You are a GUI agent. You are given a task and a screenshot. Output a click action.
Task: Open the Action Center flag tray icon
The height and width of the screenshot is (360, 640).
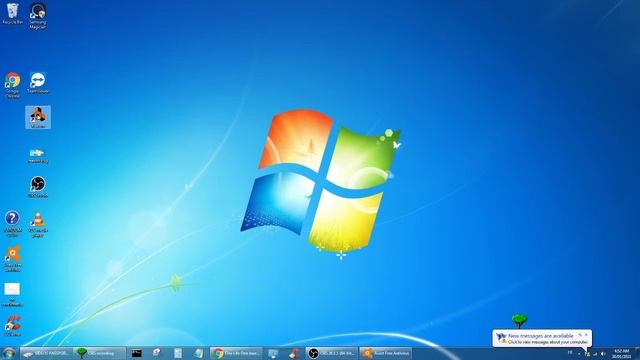587,353
